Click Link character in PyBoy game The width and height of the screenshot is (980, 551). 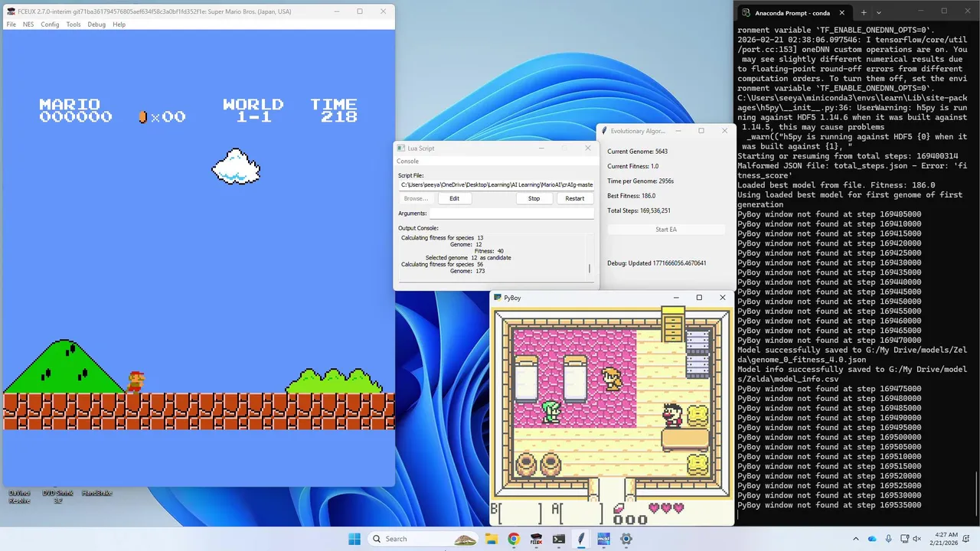[552, 412]
